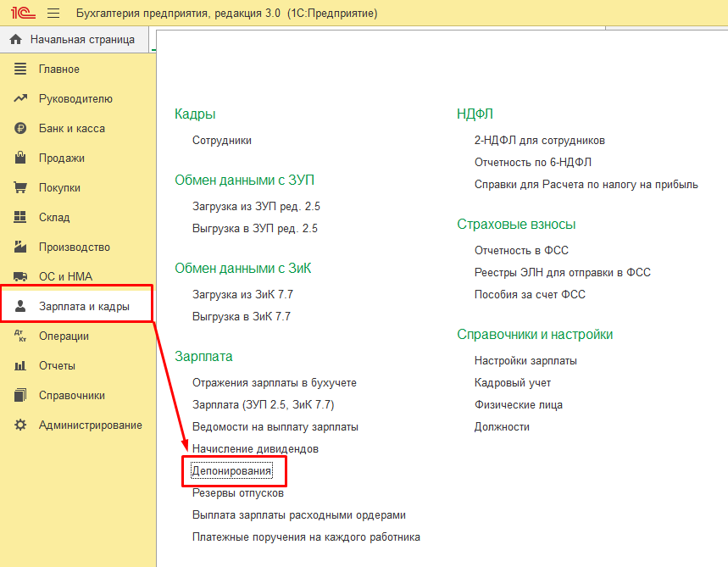Click the Главное list icon
The height and width of the screenshot is (567, 728).
click(x=21, y=69)
